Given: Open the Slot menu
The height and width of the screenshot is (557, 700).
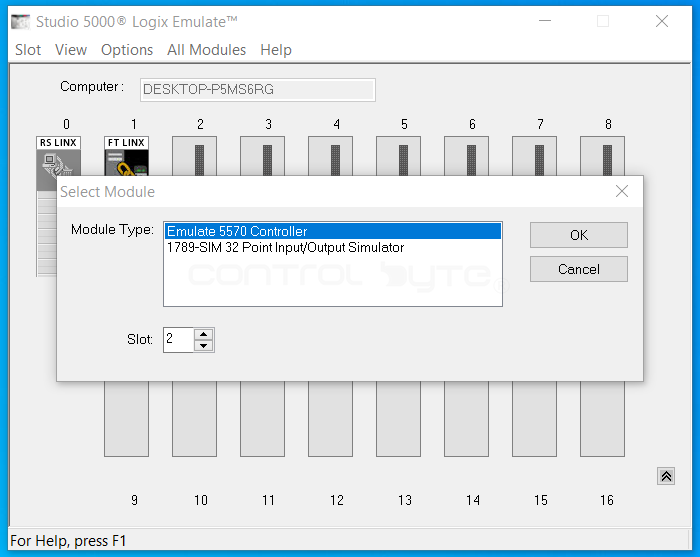Looking at the screenshot, I should (x=28, y=50).
